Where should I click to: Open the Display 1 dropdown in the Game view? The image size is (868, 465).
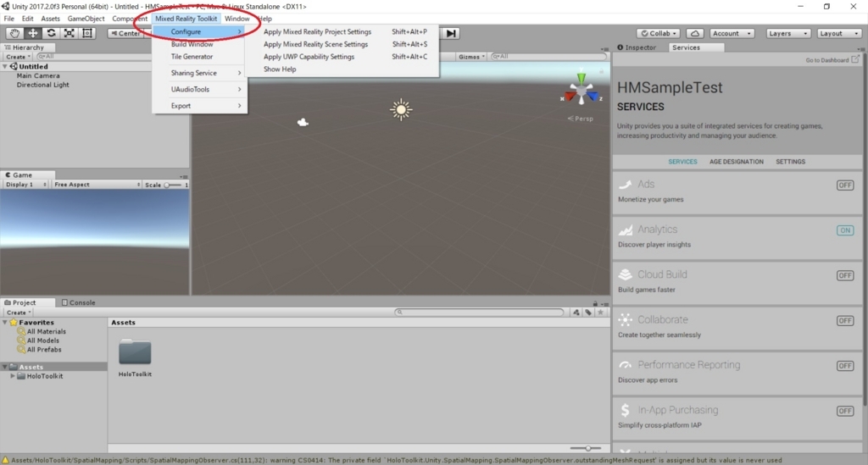coord(25,185)
